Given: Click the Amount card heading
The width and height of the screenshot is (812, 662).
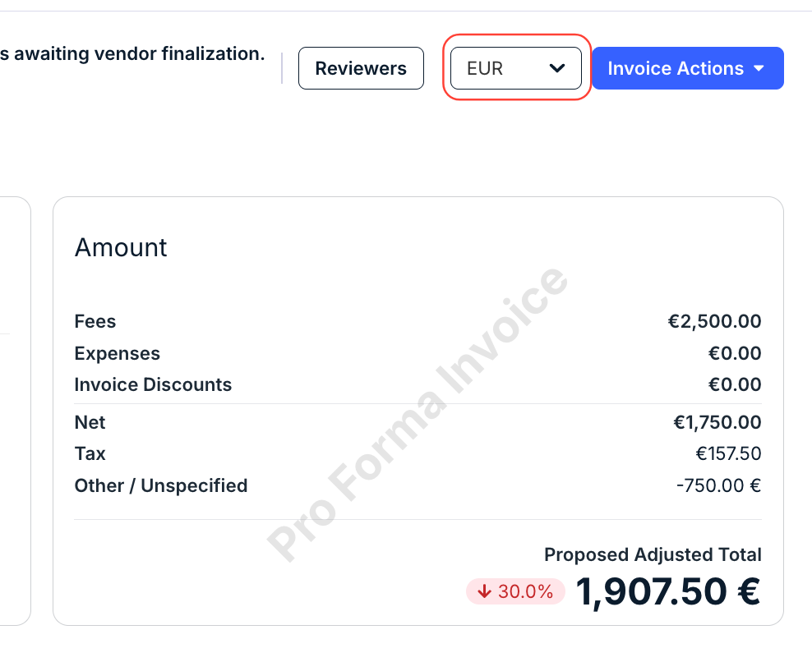Looking at the screenshot, I should tap(121, 247).
